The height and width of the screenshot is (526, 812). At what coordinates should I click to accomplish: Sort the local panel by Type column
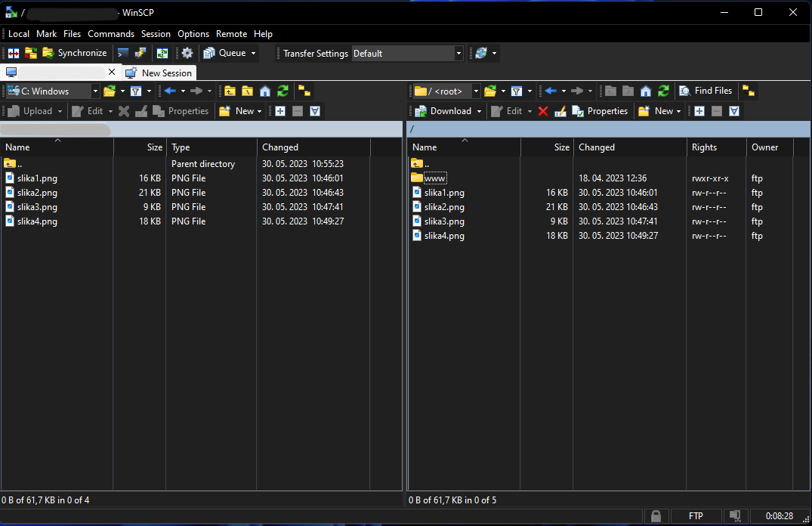[211, 147]
